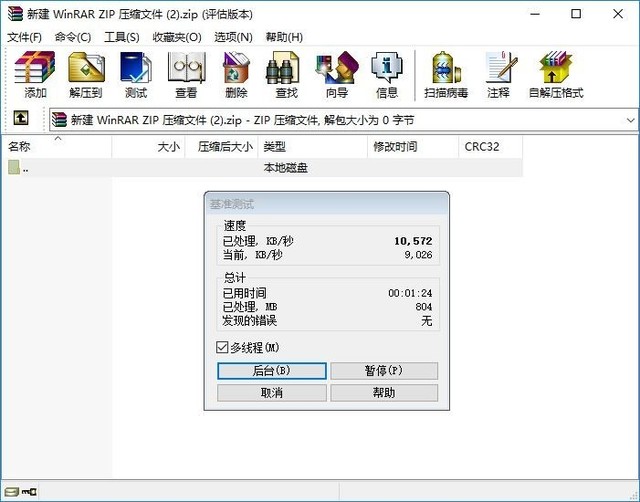This screenshot has height=502, width=640.
Task: Open the 帮助(H) menu
Action: (x=284, y=37)
